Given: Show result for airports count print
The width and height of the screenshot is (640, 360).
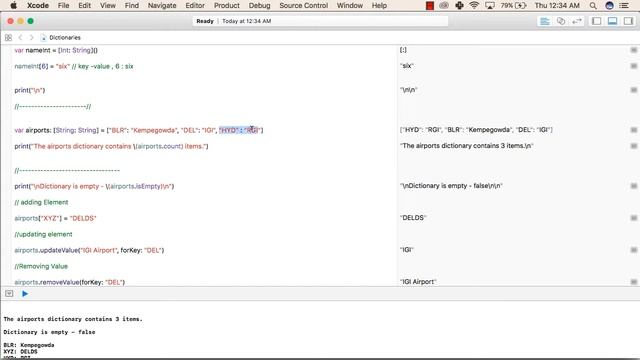Looking at the screenshot, I should tap(633, 146).
